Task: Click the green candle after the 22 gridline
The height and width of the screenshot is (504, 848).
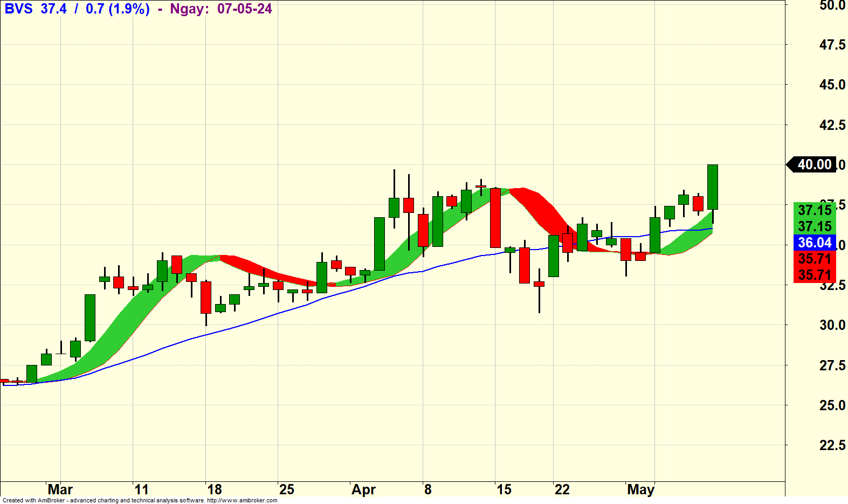Action: click(554, 256)
